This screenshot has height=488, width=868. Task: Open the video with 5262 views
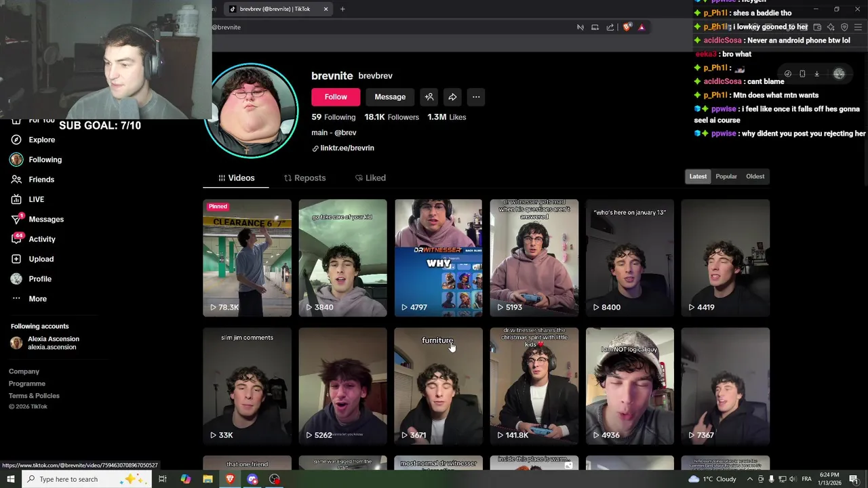(x=342, y=386)
